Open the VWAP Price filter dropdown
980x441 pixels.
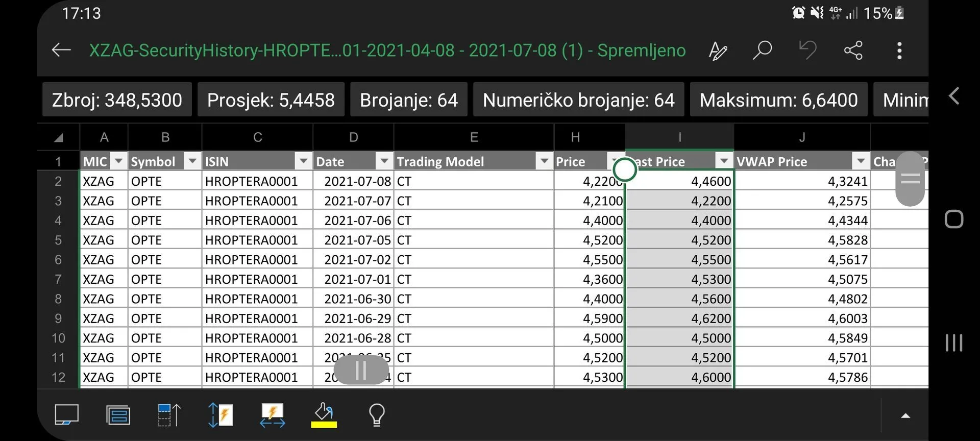pos(861,161)
